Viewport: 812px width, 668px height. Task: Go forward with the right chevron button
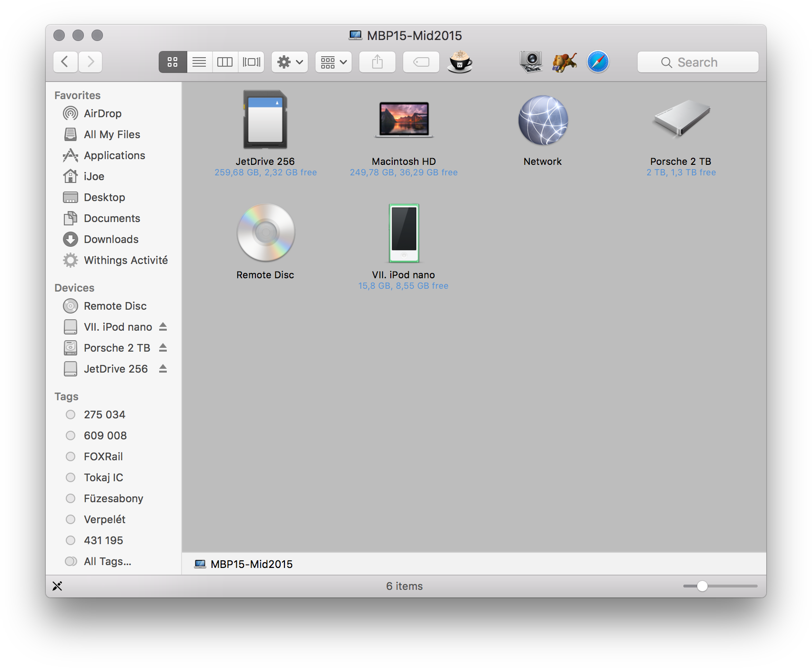91,62
